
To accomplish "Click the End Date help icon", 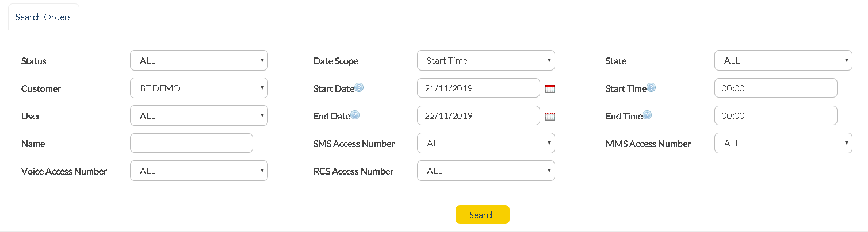I will point(355,115).
